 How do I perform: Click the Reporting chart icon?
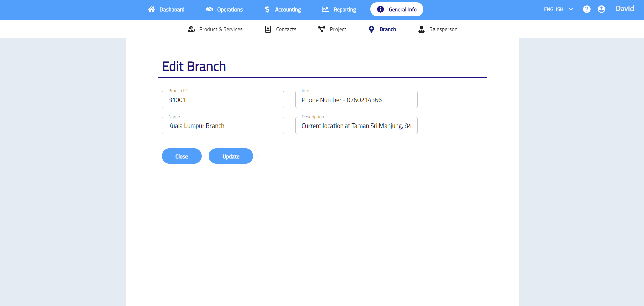point(325,9)
